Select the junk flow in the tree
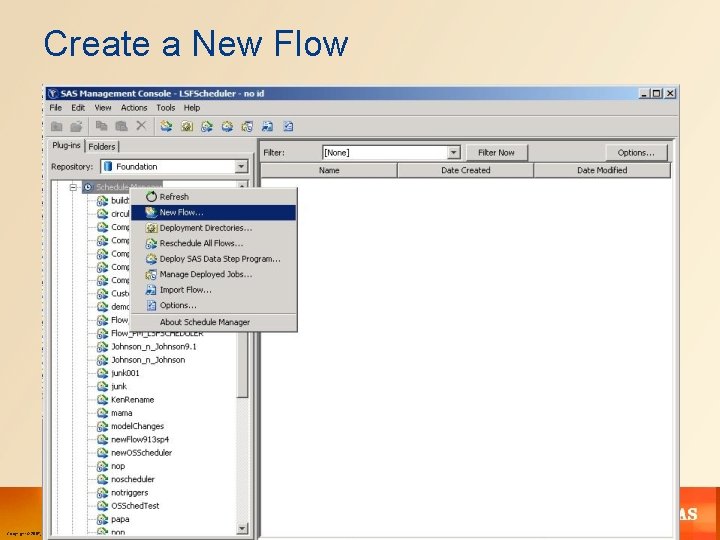Viewport: 720px width, 540px height. (119, 386)
